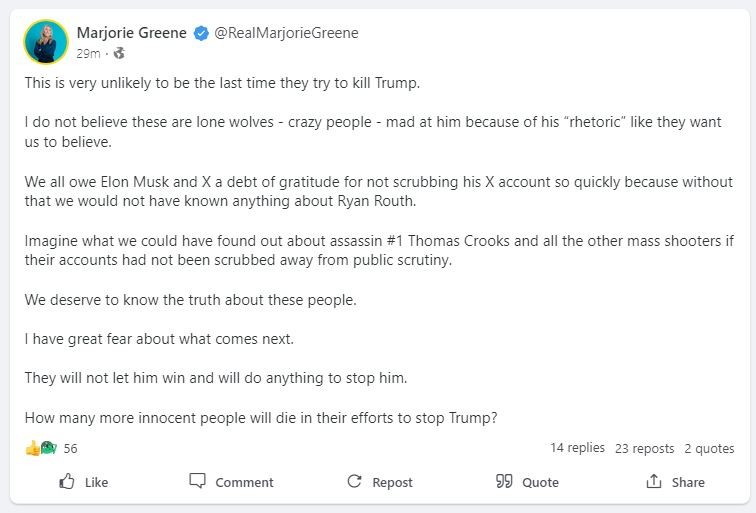View the 23 reposts

[x=644, y=449]
